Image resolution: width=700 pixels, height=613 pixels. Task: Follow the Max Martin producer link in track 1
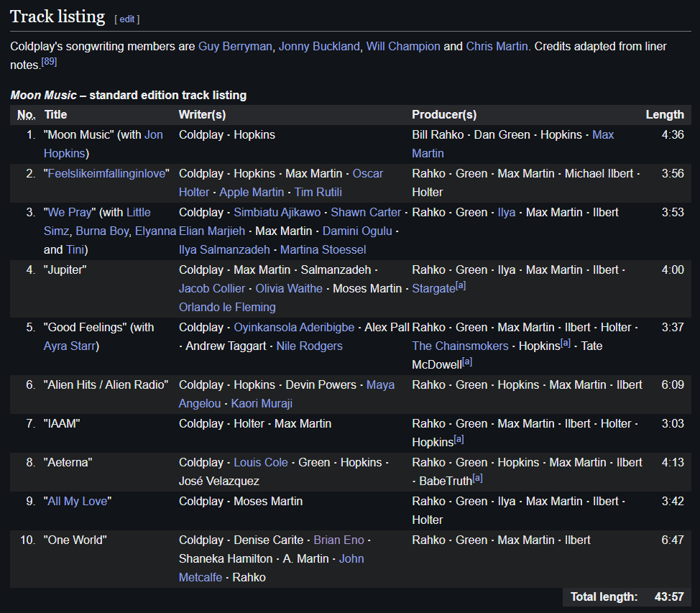pos(513,144)
